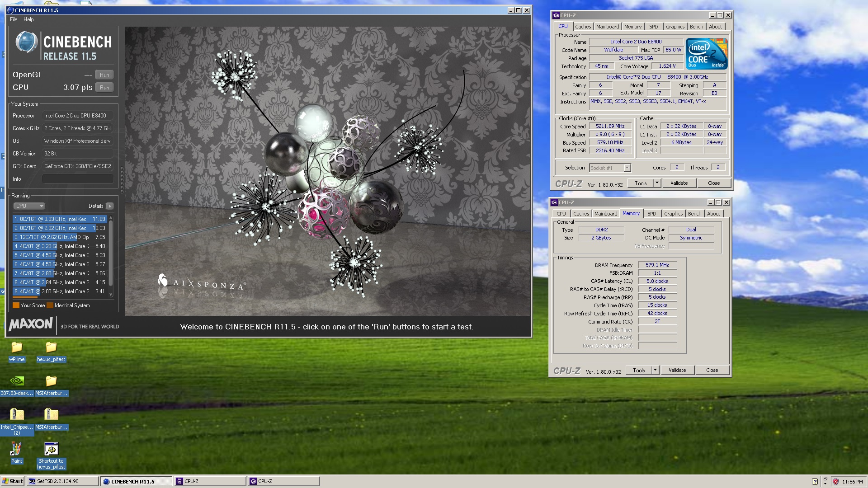Select ranking row 12C/12T @ 2.62 GHz AMD
The height and width of the screenshot is (488, 868).
tap(60, 237)
